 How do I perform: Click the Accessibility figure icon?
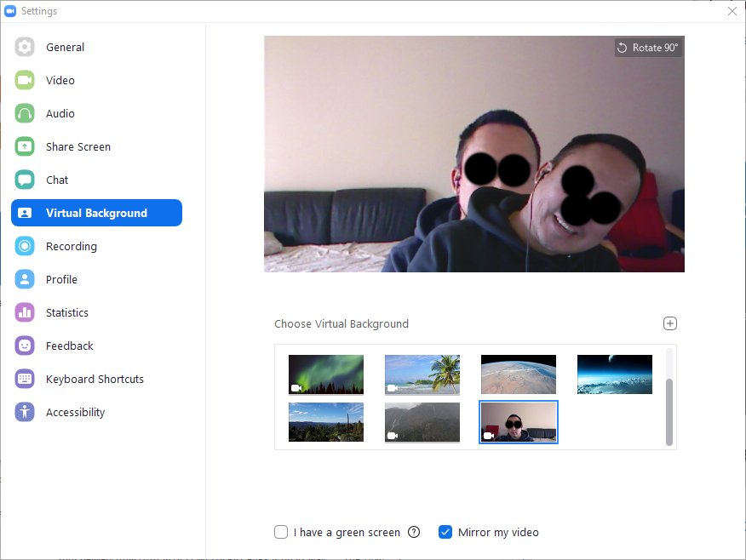coord(25,413)
